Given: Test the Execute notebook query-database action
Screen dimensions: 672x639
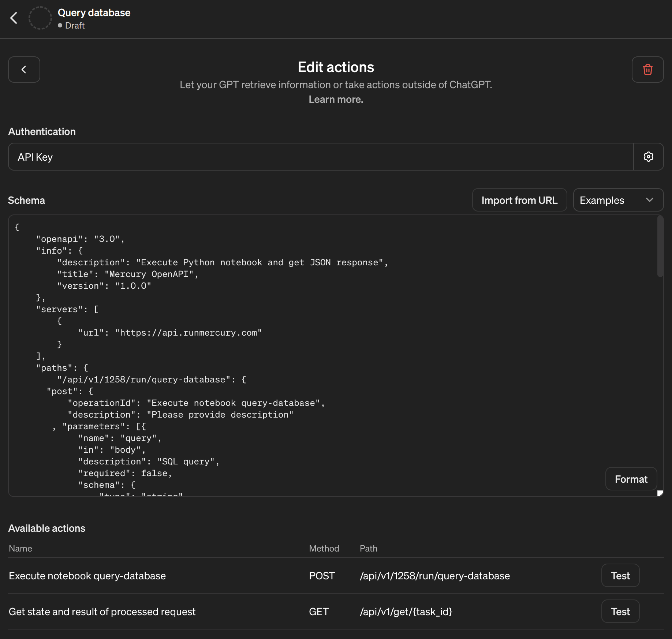Looking at the screenshot, I should point(620,575).
